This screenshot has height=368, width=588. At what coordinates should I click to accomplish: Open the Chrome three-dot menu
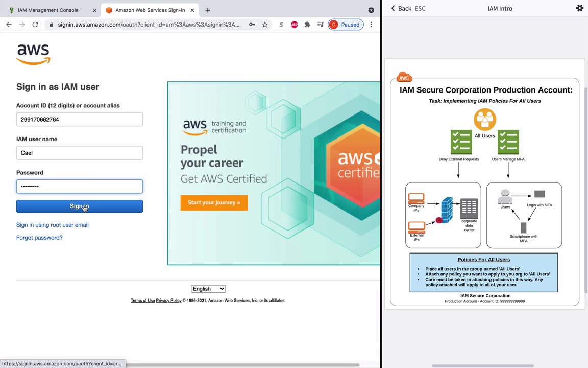(x=371, y=25)
